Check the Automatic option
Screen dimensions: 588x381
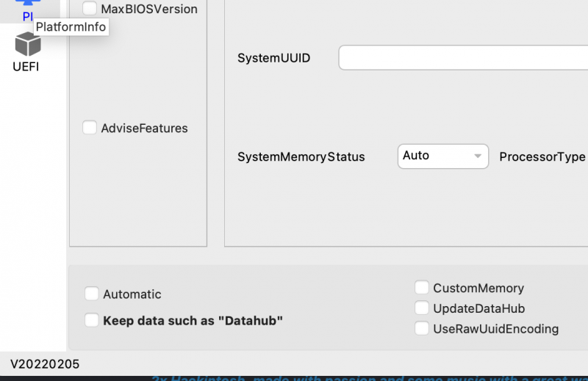[x=92, y=294]
